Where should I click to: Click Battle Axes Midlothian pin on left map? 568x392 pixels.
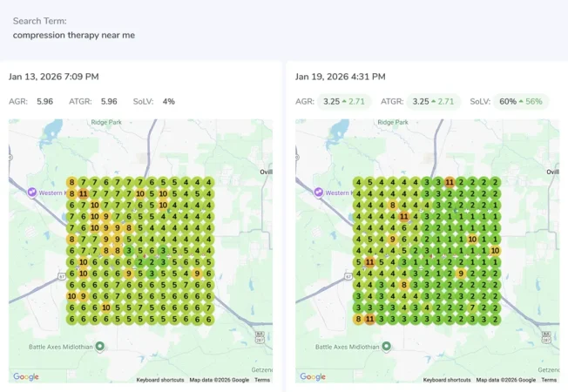pos(100,346)
